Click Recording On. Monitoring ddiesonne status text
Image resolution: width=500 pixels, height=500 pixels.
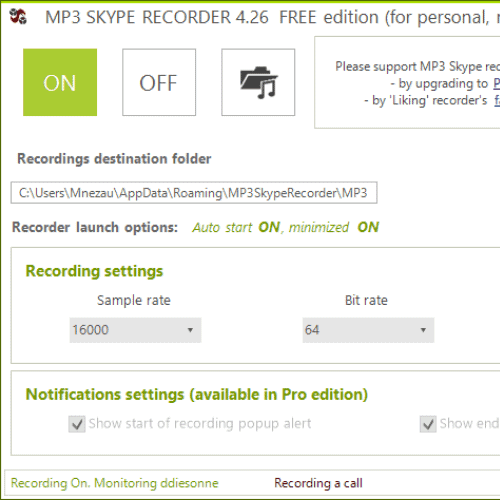coord(115,483)
